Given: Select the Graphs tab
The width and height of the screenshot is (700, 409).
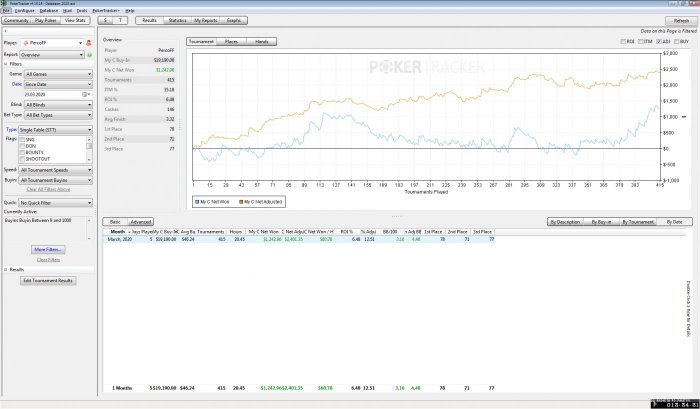Looking at the screenshot, I should coord(233,21).
